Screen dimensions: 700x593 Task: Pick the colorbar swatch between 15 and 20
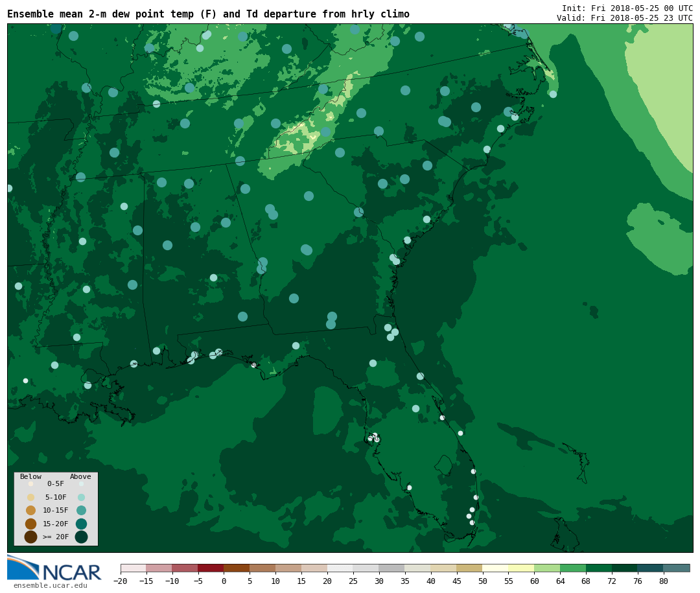tap(314, 568)
